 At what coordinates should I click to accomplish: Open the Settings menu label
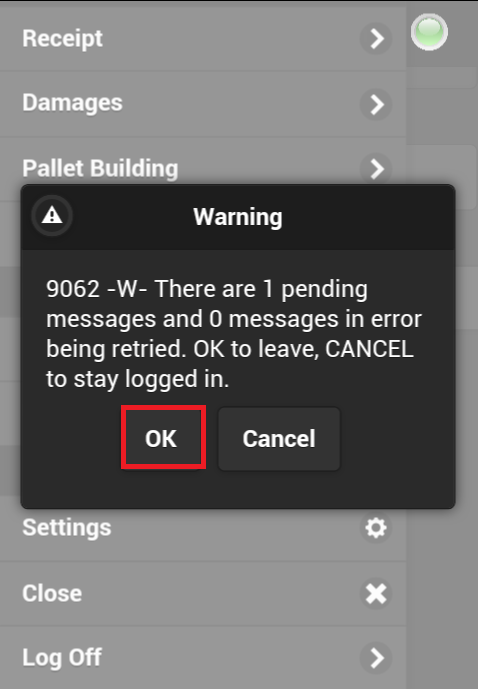(x=67, y=528)
